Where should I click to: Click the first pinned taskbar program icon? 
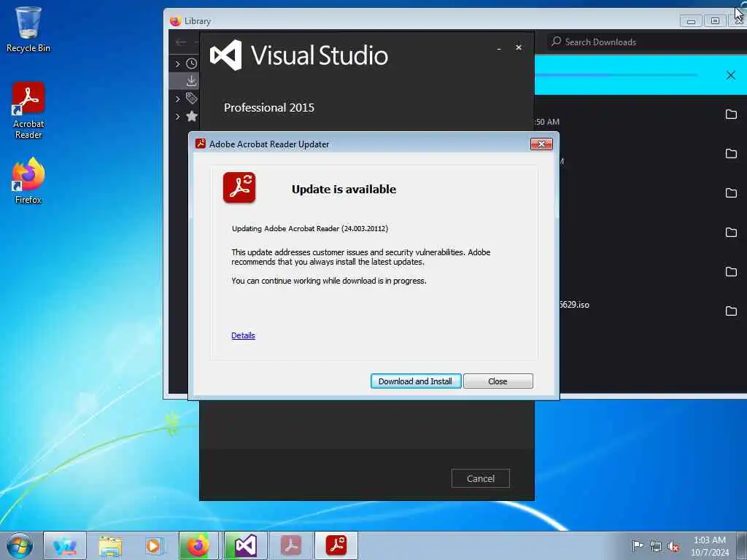[x=65, y=545]
